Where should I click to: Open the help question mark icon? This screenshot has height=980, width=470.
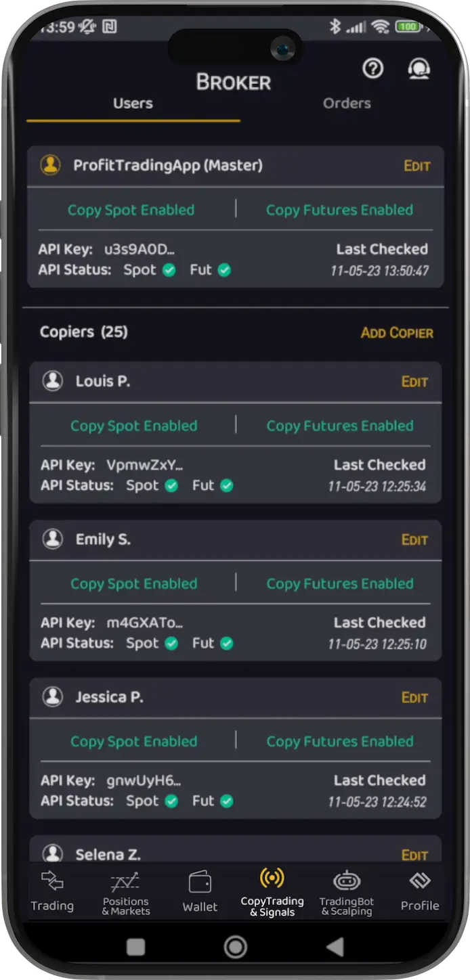tap(373, 68)
